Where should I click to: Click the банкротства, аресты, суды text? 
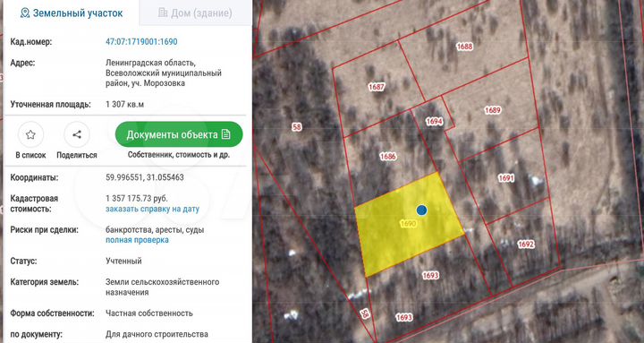click(155, 230)
